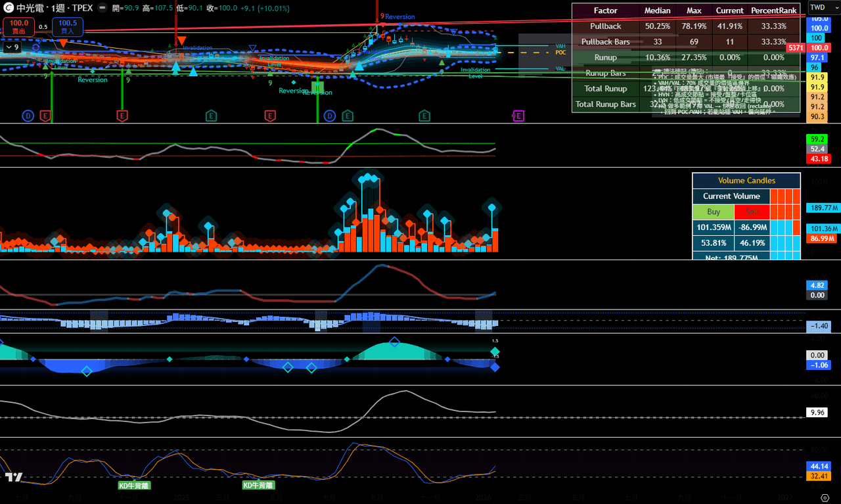Click the symbol logo icon beside 中光電

(9, 8)
